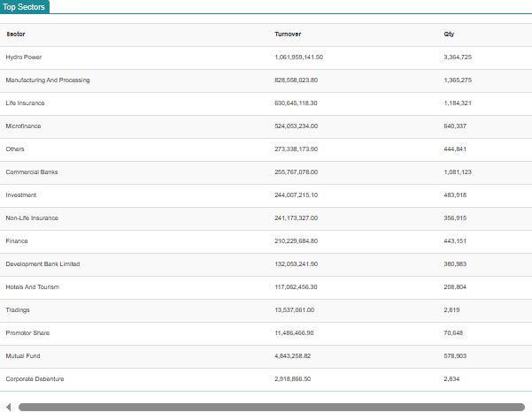Click turnover value 241,173,327.00
Viewport: 532px width, 412px height.
point(297,218)
